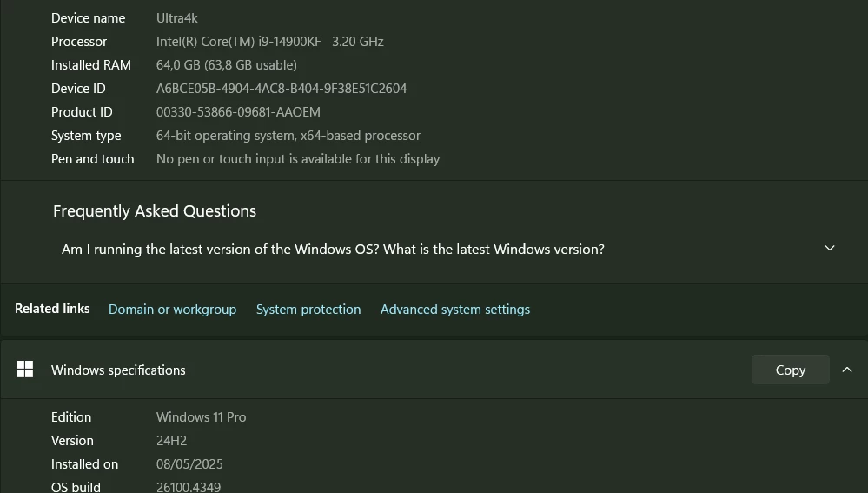868x493 pixels.
Task: Expand the latest Windows version FAQ chevron
Action: (x=829, y=248)
